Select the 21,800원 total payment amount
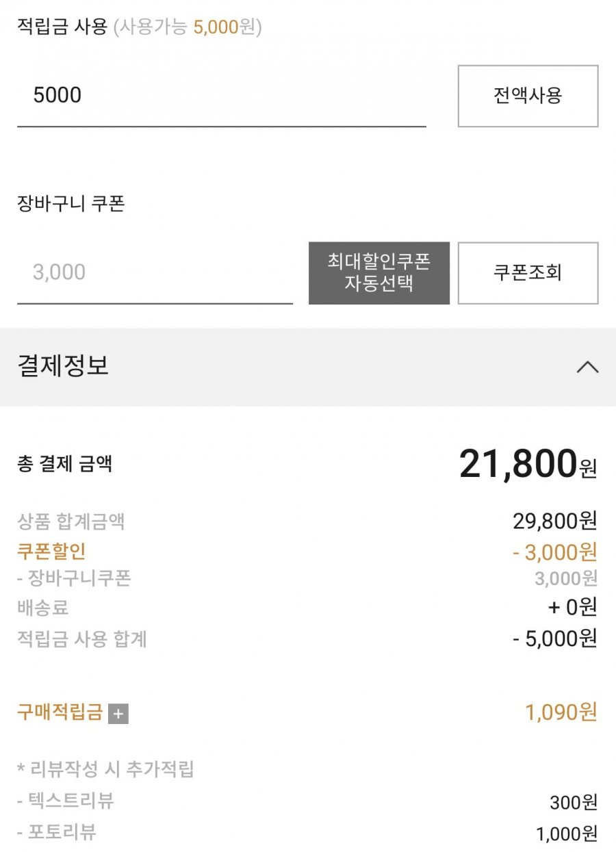 point(527,465)
